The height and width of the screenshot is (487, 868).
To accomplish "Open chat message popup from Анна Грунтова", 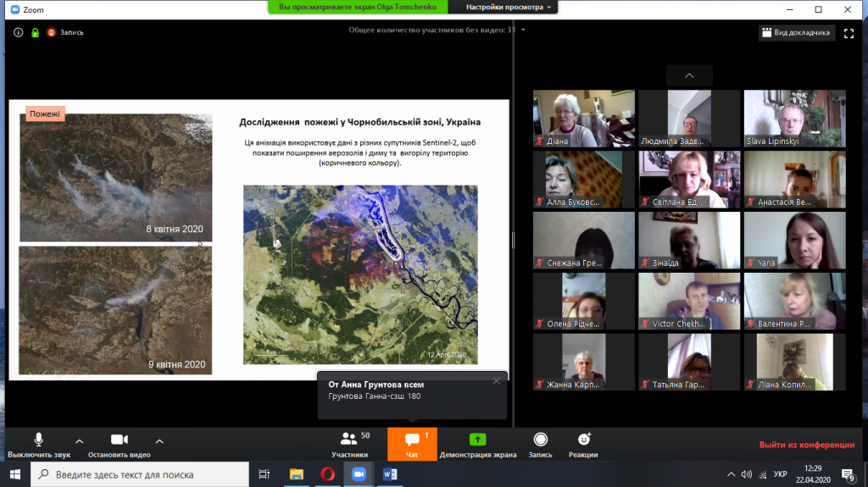I will (412, 396).
